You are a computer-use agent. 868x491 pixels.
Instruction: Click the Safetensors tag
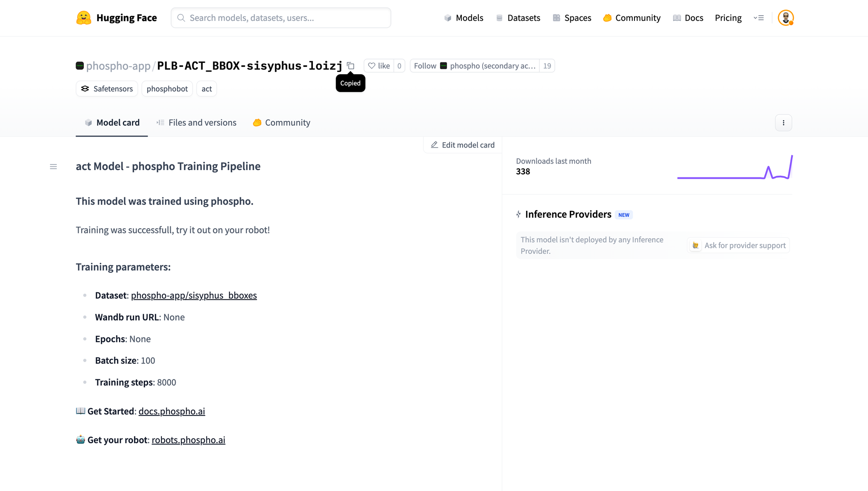coord(107,89)
